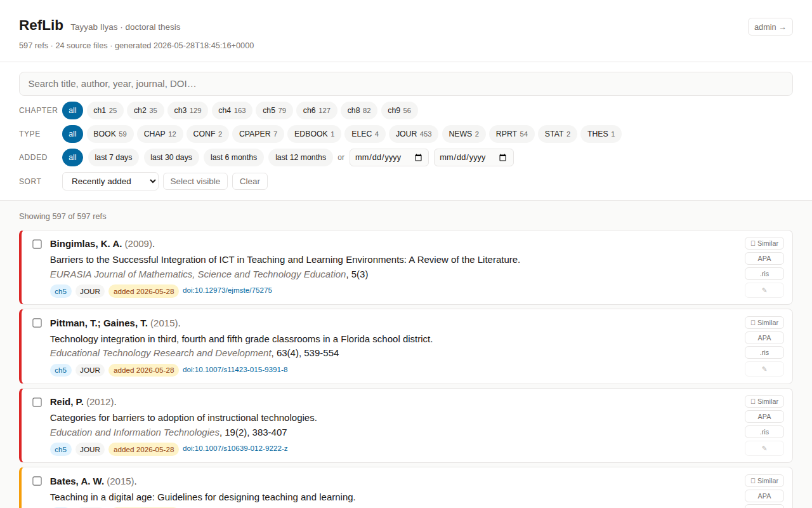This screenshot has height=508, width=812.
Task: Download .ris for Bingimlas reference
Action: tap(764, 274)
